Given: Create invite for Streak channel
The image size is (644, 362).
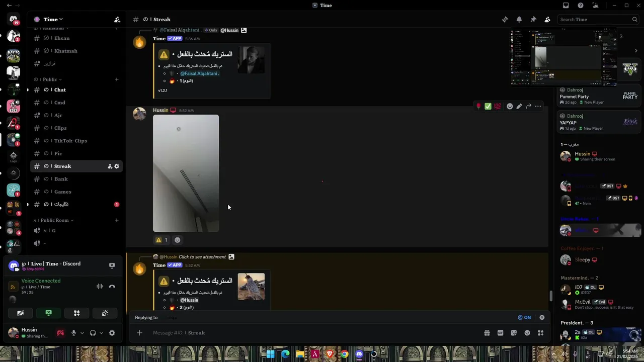Looking at the screenshot, I should 110,166.
